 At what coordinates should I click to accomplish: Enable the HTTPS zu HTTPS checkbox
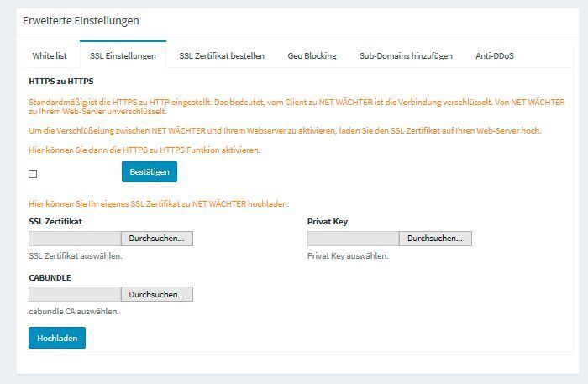tap(33, 174)
